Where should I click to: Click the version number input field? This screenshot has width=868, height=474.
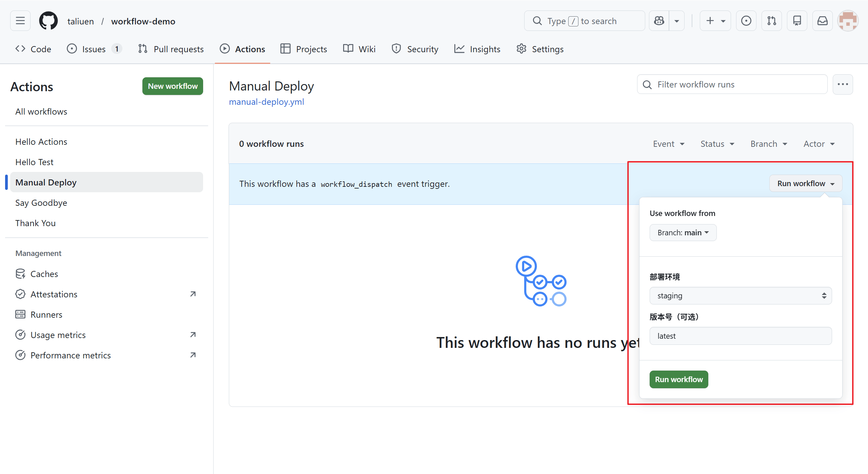point(741,336)
